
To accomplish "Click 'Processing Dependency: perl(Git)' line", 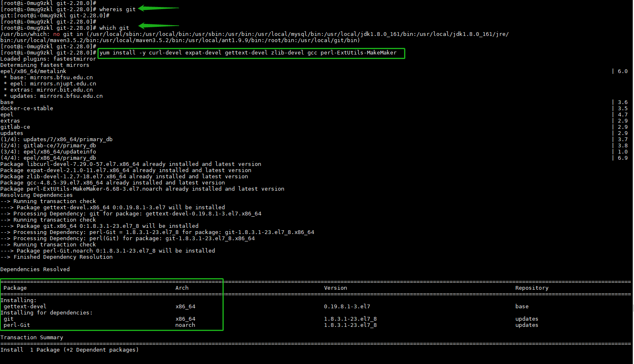I will [x=128, y=239].
